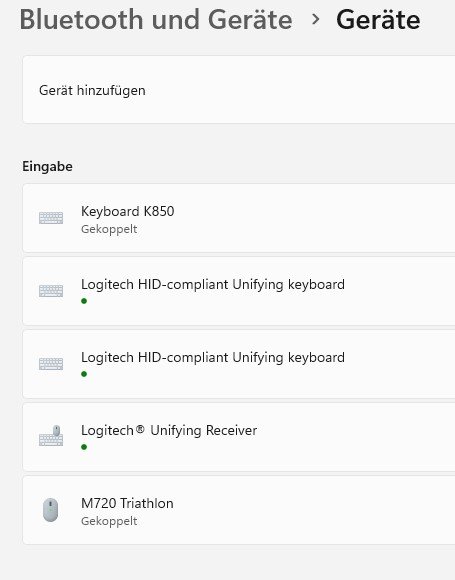Viewport: 455px width, 580px height.
Task: Open the second Logitech HID-compliant Unifying keyboard entry
Action: (x=239, y=364)
